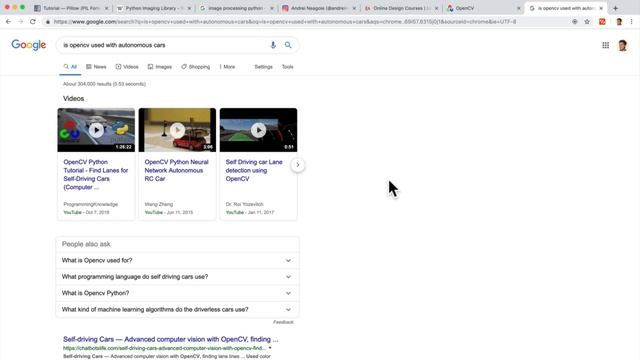The width and height of the screenshot is (640, 360).
Task: Expand 'What programming language do self driving cars use?'
Action: [177, 277]
